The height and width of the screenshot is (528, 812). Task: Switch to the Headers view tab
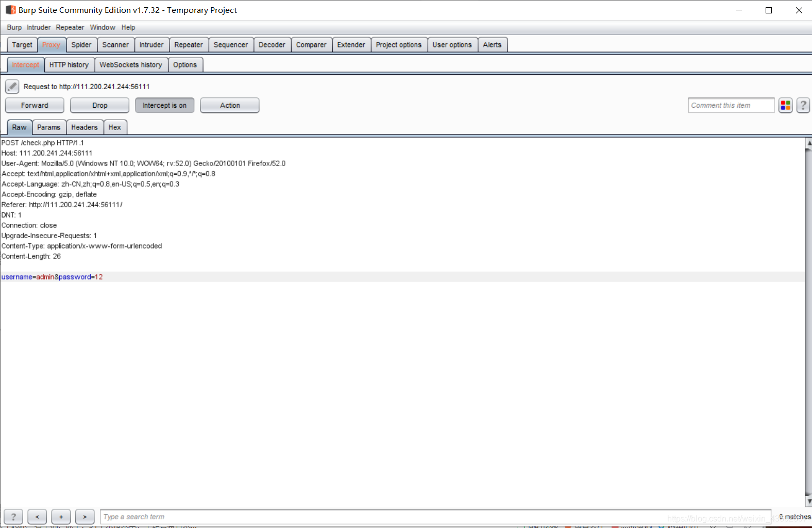pos(84,127)
